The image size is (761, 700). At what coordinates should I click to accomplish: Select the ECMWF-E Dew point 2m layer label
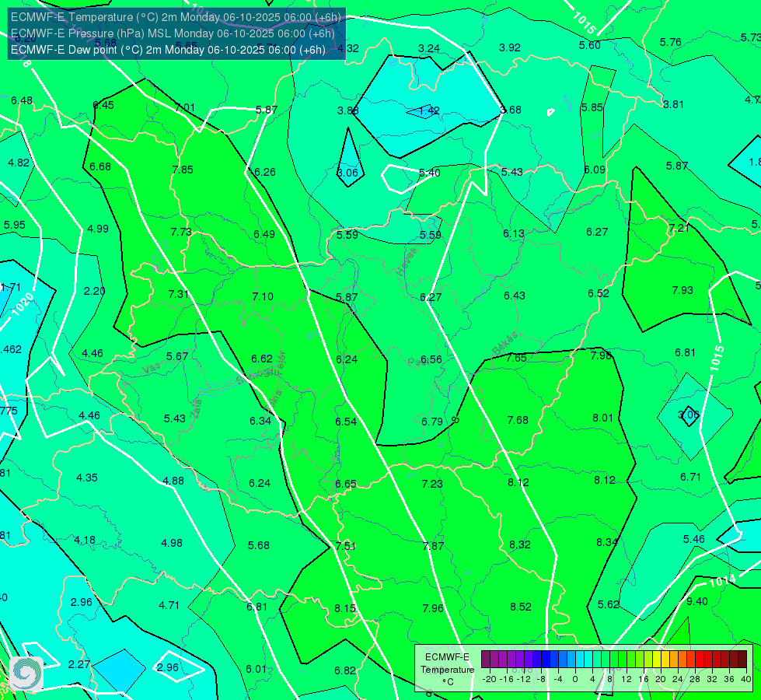click(168, 50)
